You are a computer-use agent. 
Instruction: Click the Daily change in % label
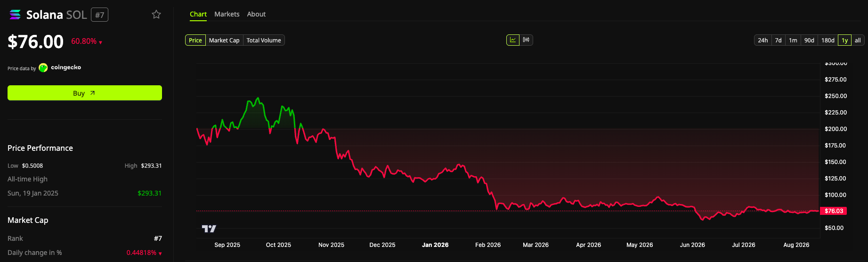pyautogui.click(x=35, y=253)
